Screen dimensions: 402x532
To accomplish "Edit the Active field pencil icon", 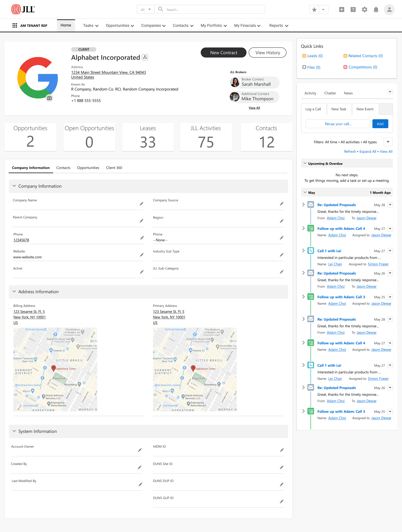I will tap(142, 272).
